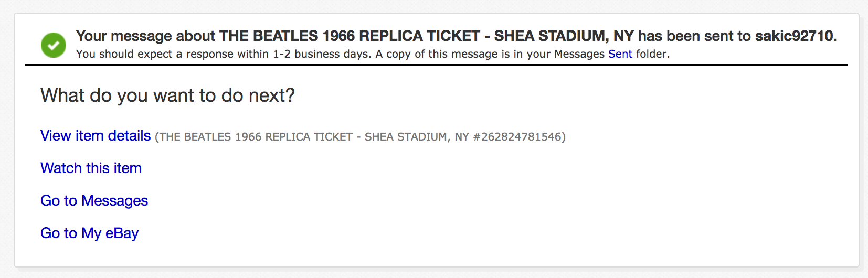Open the Go to My eBay link

[x=89, y=233]
